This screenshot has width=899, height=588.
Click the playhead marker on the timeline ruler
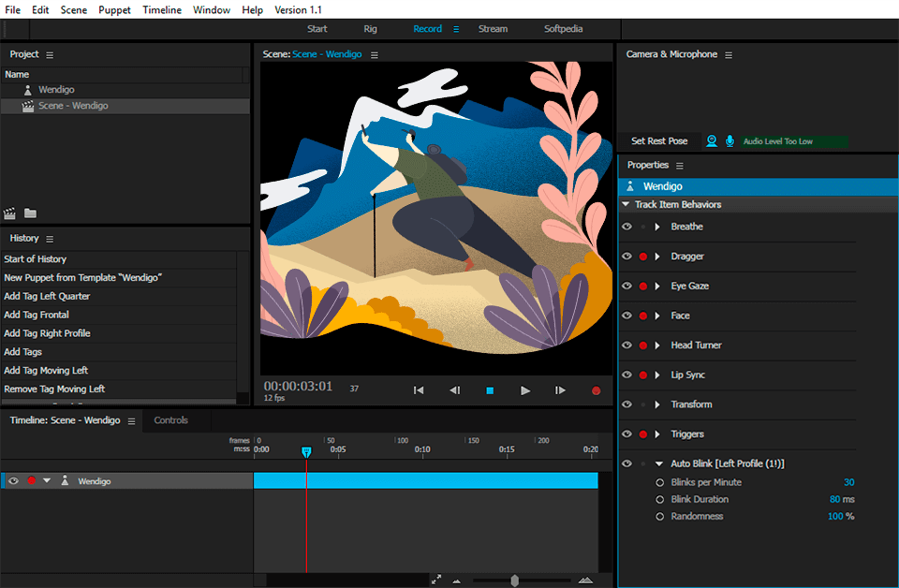pyautogui.click(x=306, y=452)
